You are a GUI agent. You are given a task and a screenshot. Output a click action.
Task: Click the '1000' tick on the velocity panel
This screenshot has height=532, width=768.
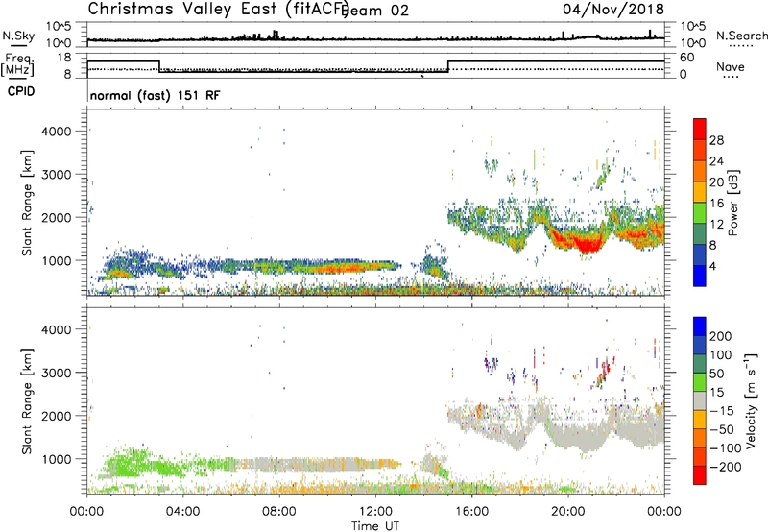[56, 459]
